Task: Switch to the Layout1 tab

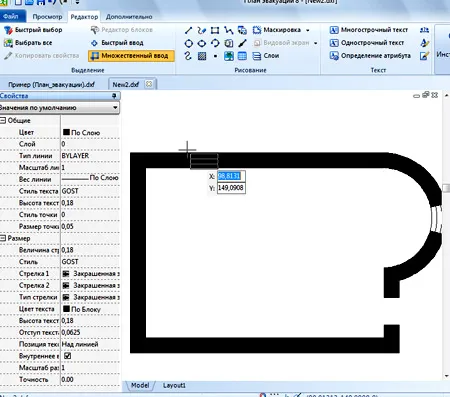Action: [174, 385]
